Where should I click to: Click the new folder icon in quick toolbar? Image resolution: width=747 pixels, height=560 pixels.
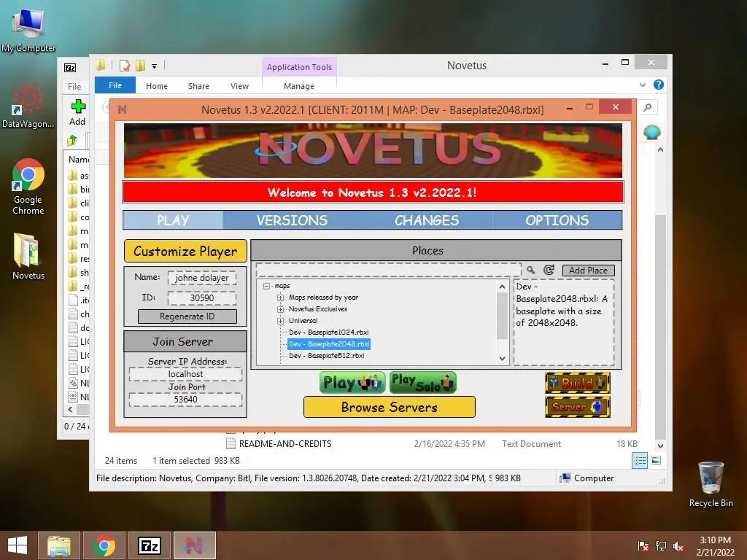click(140, 65)
